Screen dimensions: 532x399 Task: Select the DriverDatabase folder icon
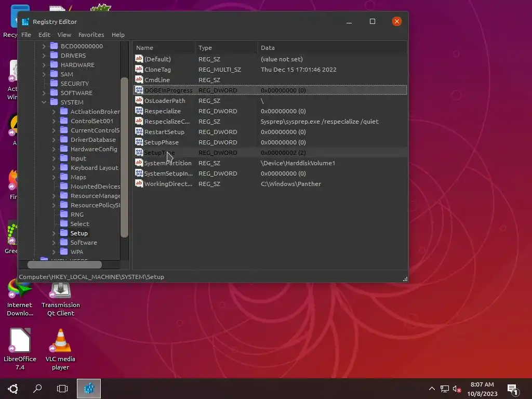pos(64,139)
